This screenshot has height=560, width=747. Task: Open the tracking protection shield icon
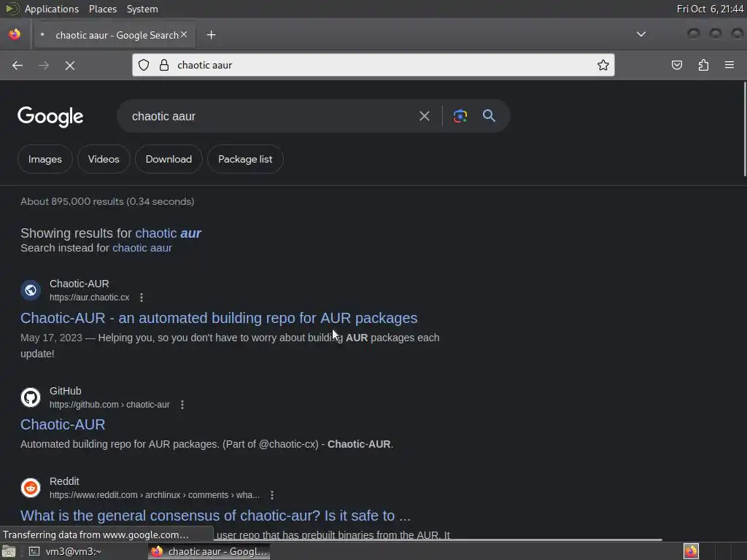click(144, 65)
